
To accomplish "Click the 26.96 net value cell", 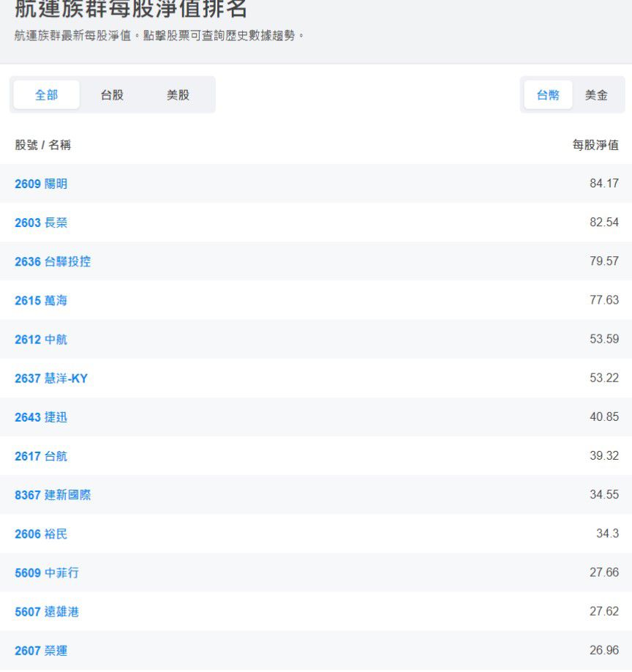I will (604, 651).
